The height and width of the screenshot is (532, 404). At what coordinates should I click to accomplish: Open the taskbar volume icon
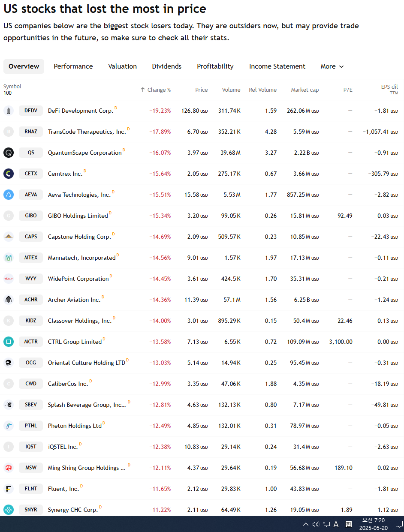316,524
